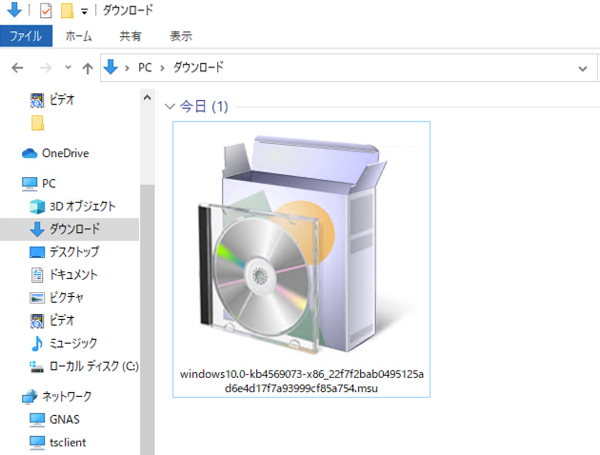
Task: Open the 共有 ribbon tab
Action: [x=131, y=36]
